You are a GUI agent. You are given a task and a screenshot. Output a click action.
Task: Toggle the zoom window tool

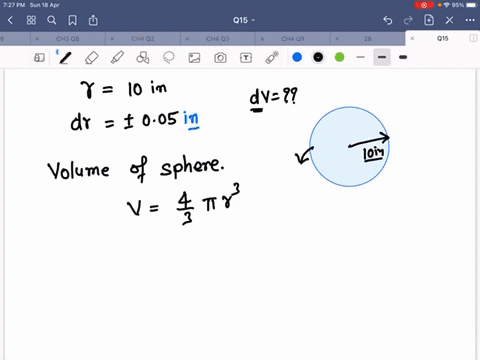point(39,58)
